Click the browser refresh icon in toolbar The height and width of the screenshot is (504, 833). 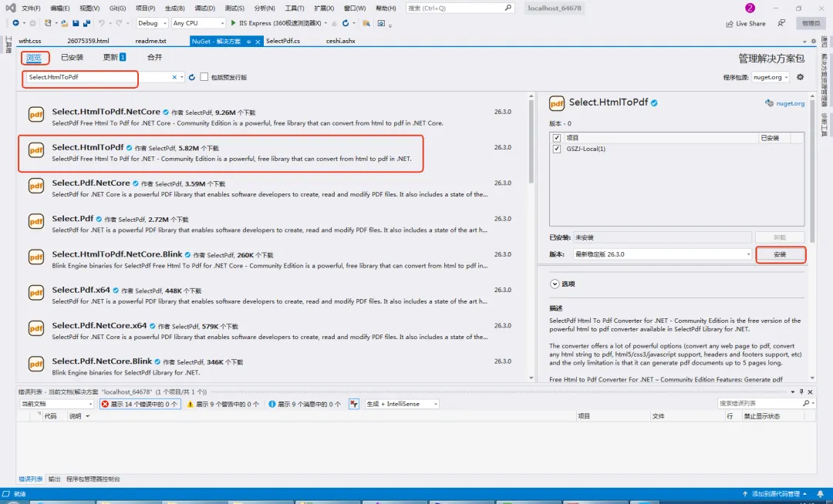click(x=346, y=23)
